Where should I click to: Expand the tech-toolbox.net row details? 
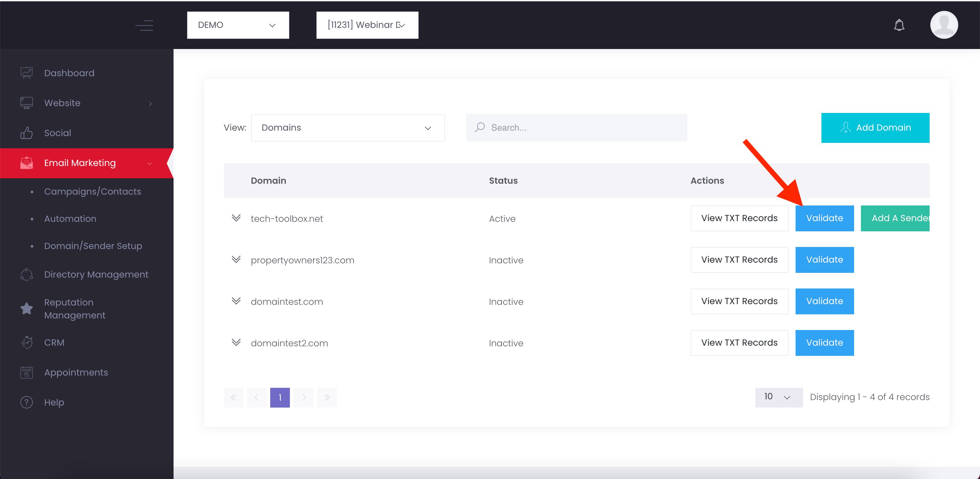tap(236, 218)
